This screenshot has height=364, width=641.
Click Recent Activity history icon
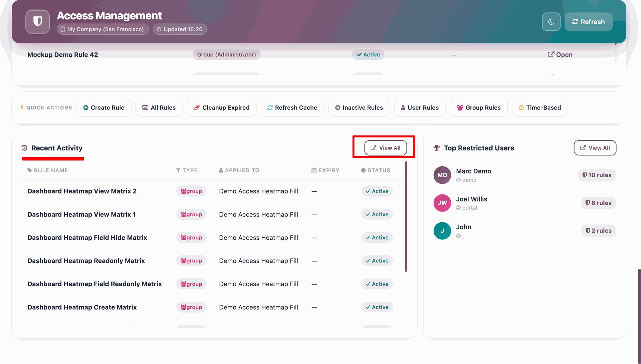24,148
